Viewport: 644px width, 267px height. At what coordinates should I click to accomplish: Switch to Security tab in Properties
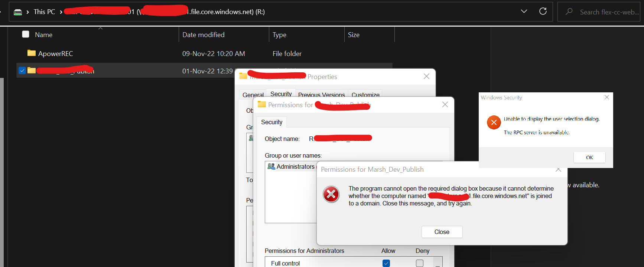click(x=281, y=94)
